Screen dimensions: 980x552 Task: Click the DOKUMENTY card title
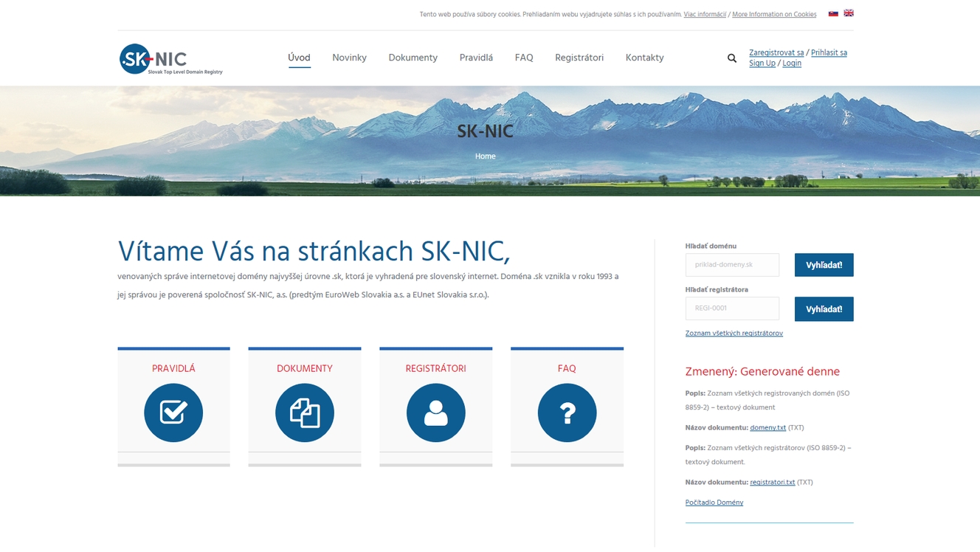(305, 368)
